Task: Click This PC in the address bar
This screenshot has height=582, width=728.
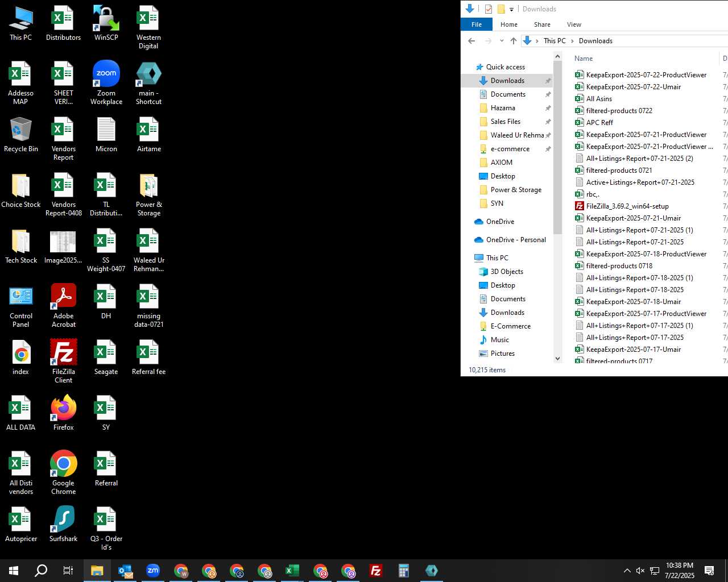Action: pyautogui.click(x=555, y=41)
